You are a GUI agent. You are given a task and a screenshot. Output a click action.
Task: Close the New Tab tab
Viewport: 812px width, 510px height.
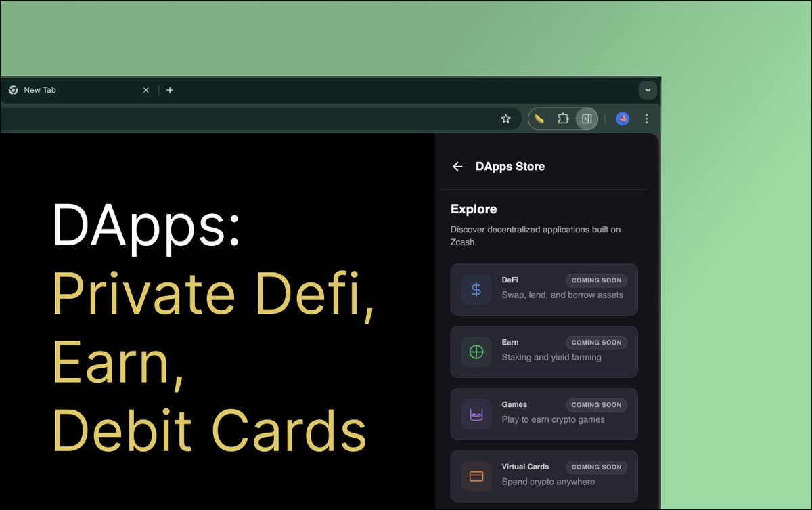pyautogui.click(x=145, y=90)
